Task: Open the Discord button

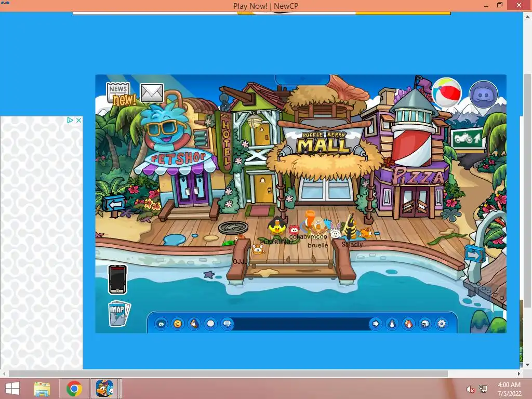Action: tap(484, 95)
